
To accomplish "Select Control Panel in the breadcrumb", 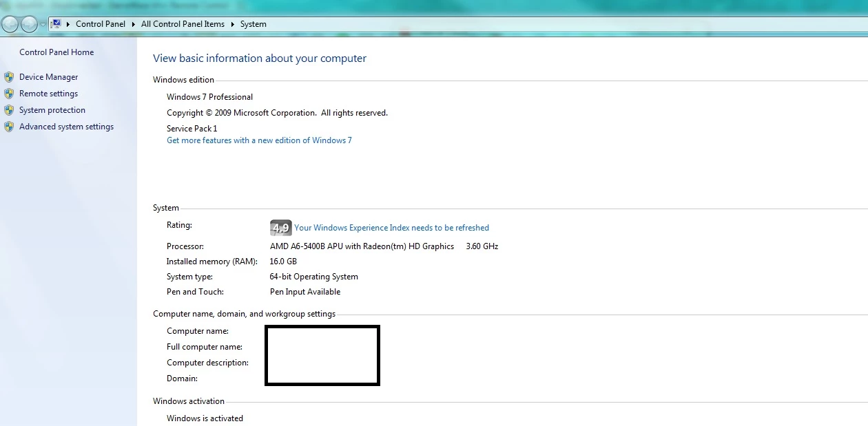I will pyautogui.click(x=101, y=24).
